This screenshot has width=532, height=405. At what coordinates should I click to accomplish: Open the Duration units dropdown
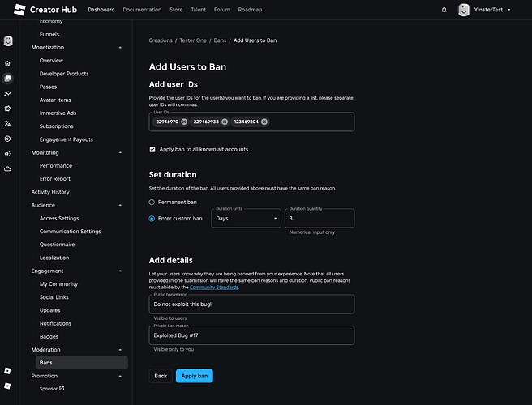point(247,218)
